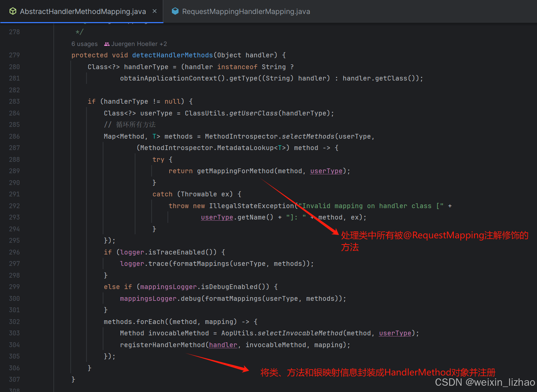Click instanceof keyword on line 280
This screenshot has width=537, height=392.
coord(237,67)
